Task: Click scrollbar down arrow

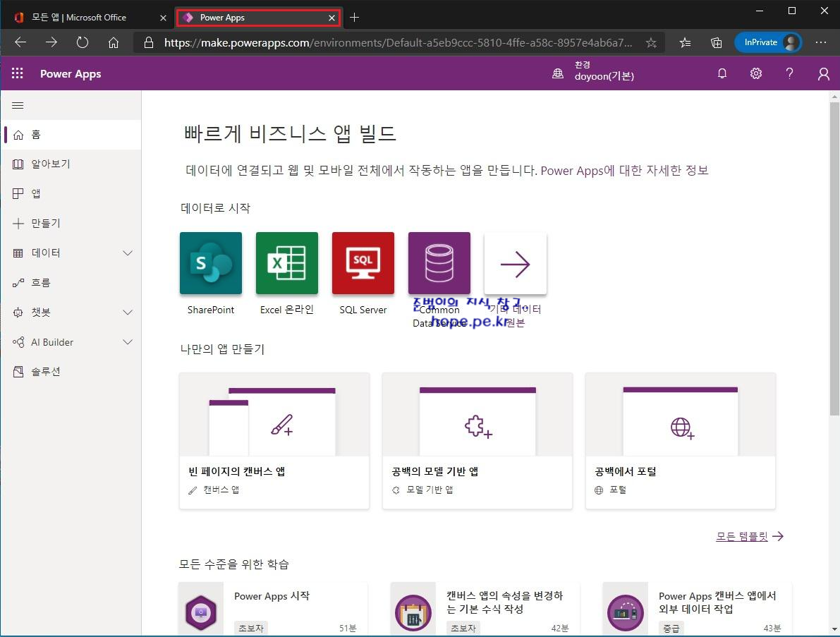Action: pyautogui.click(x=834, y=629)
